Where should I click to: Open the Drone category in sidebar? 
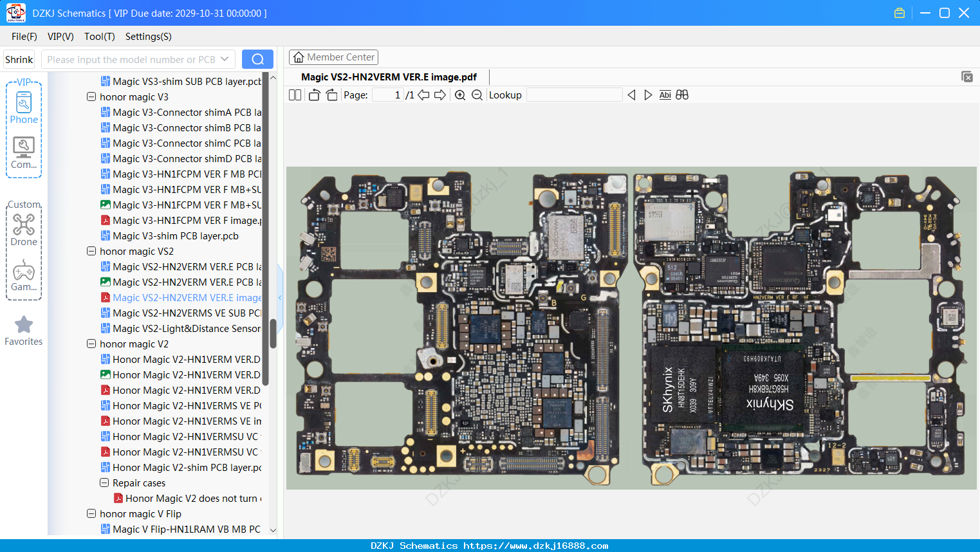pyautogui.click(x=24, y=230)
